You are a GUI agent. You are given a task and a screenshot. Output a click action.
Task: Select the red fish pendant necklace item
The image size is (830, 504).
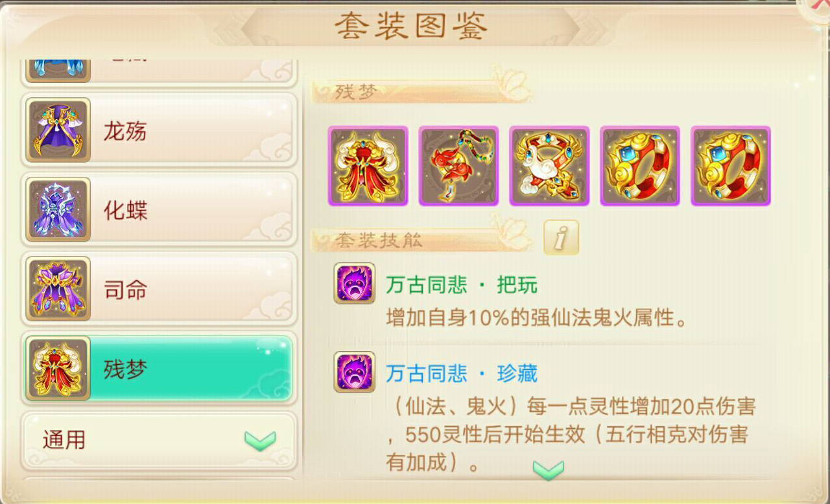coord(458,166)
